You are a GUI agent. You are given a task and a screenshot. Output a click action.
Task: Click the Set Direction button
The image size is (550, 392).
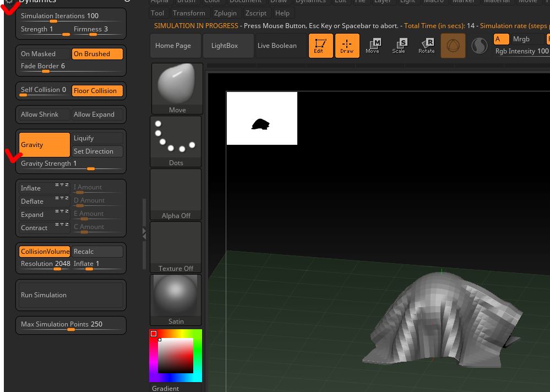click(x=97, y=151)
